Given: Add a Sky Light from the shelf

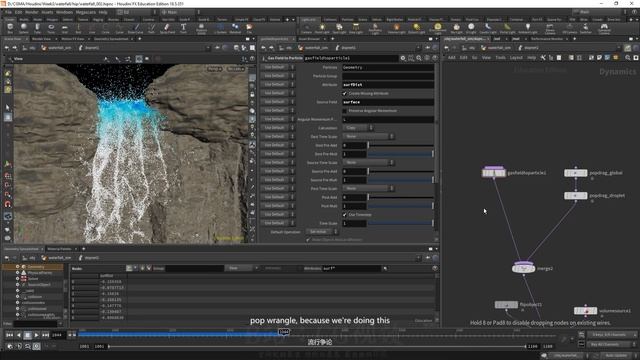Looking at the screenshot, I should point(456,28).
